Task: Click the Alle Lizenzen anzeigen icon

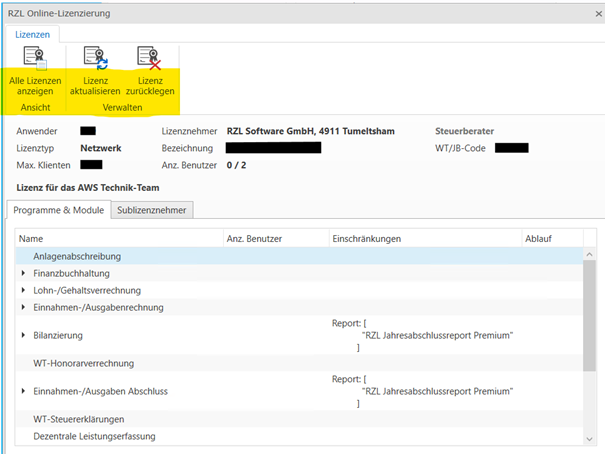Action: tap(35, 59)
